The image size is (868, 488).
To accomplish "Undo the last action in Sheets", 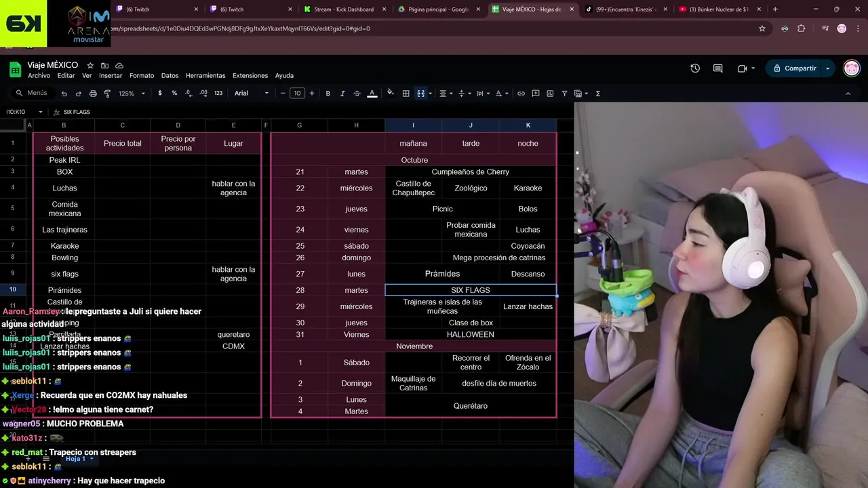I will 64,94.
